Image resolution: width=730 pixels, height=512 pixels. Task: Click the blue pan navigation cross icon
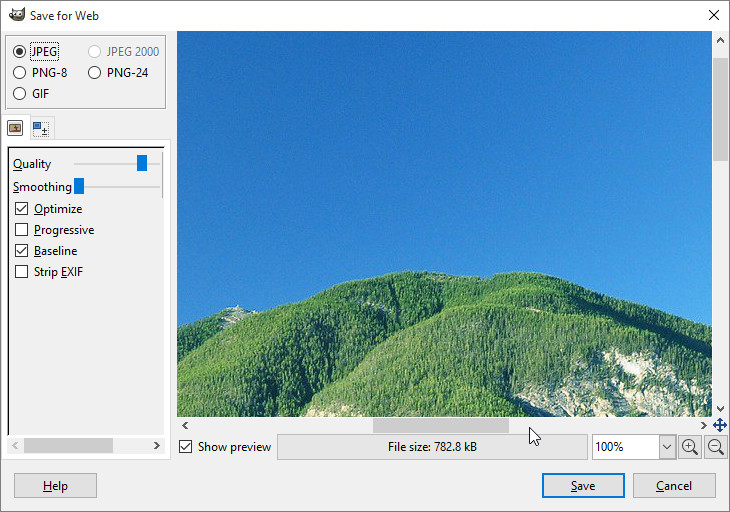coord(720,425)
